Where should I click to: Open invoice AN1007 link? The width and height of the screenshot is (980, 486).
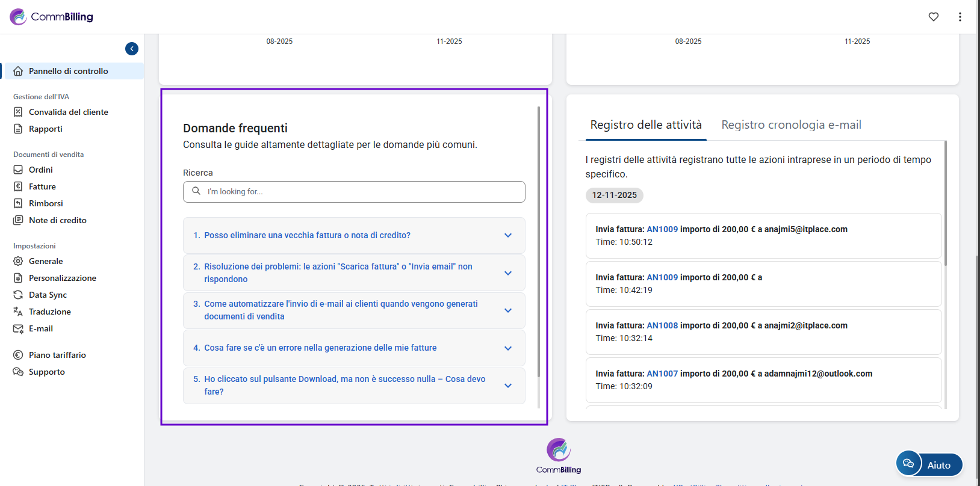click(x=662, y=374)
